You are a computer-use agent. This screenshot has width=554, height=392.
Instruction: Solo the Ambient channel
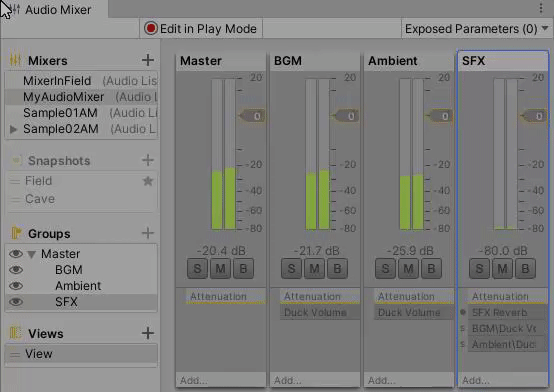pos(385,269)
